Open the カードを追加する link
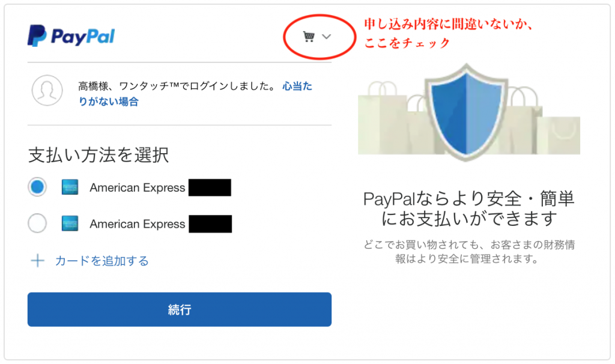 point(102,261)
